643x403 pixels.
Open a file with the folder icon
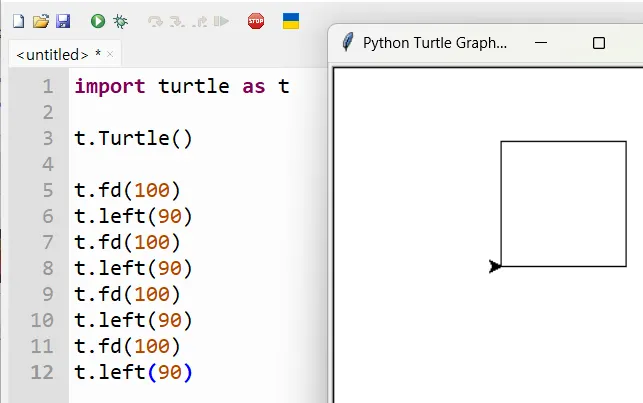point(40,21)
